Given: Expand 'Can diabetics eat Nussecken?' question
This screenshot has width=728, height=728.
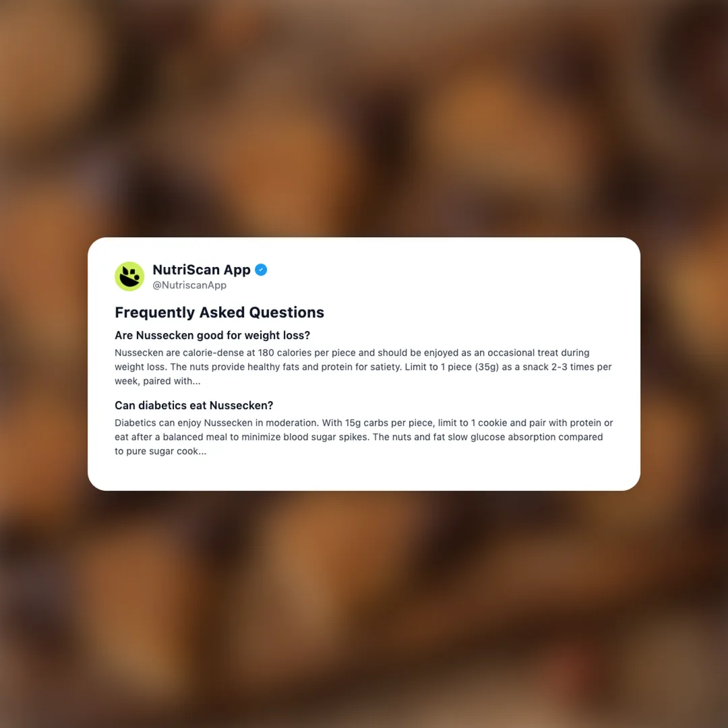Looking at the screenshot, I should coord(193,405).
